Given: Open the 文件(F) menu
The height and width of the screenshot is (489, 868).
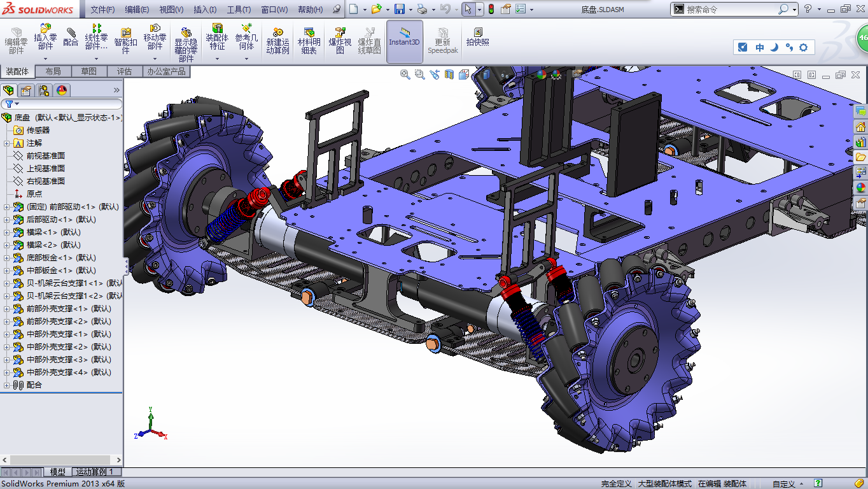Looking at the screenshot, I should [102, 10].
